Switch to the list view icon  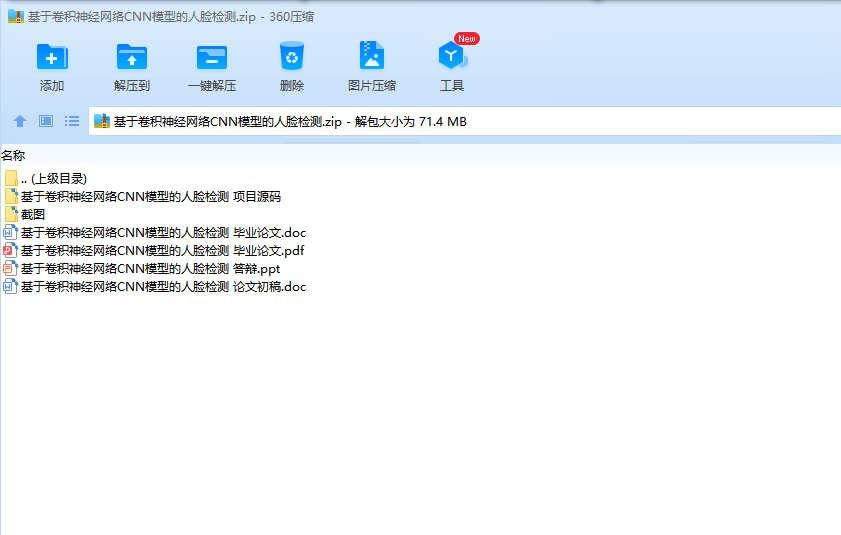click(72, 121)
